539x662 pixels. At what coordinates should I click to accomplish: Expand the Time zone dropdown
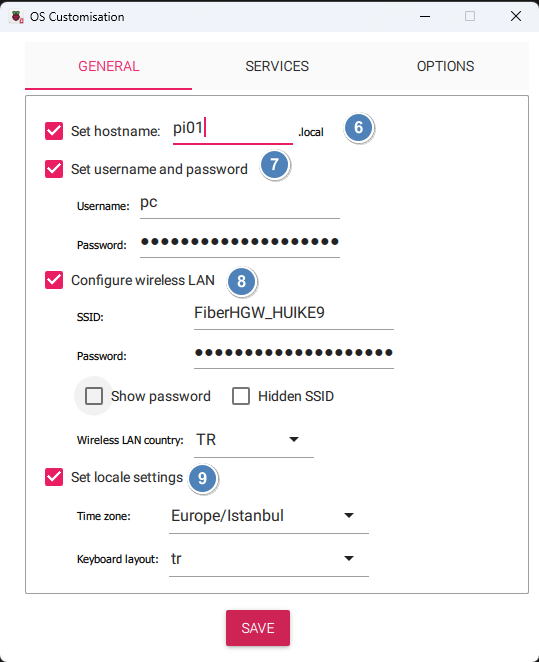click(269, 516)
